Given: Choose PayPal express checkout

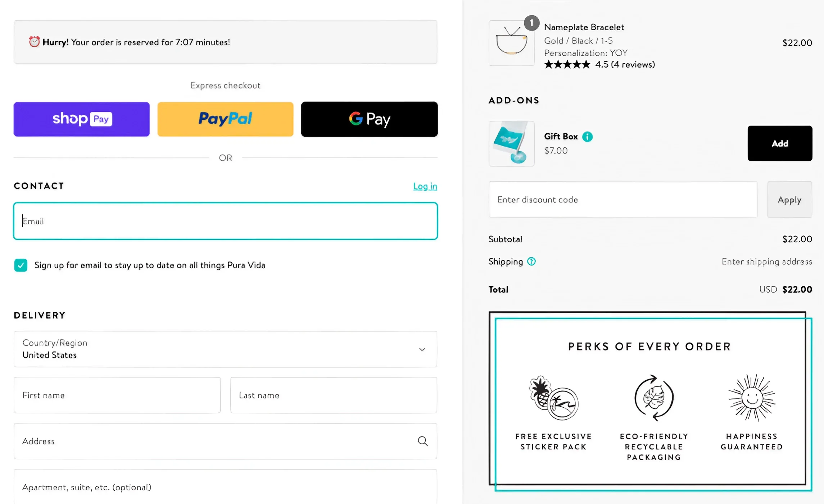Looking at the screenshot, I should [x=225, y=119].
